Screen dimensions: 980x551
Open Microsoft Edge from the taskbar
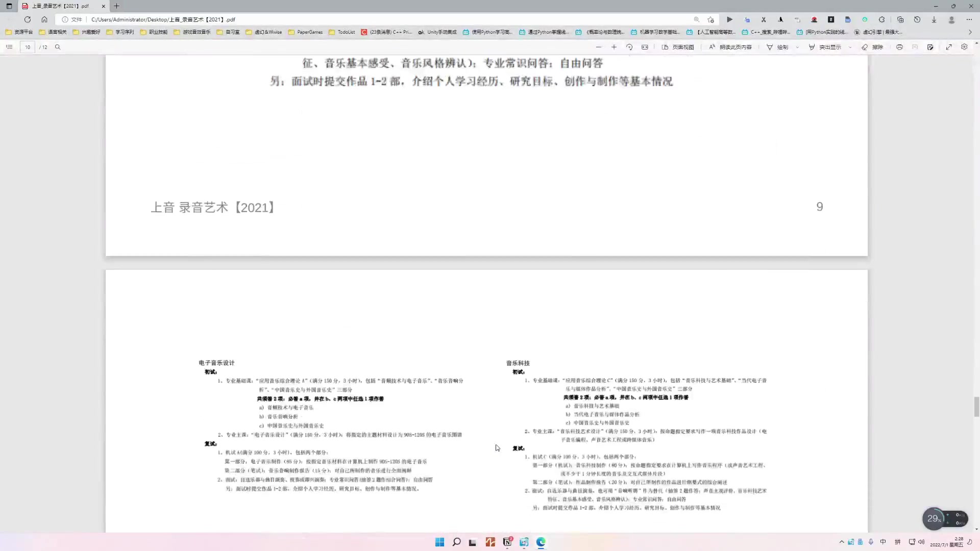click(x=541, y=542)
